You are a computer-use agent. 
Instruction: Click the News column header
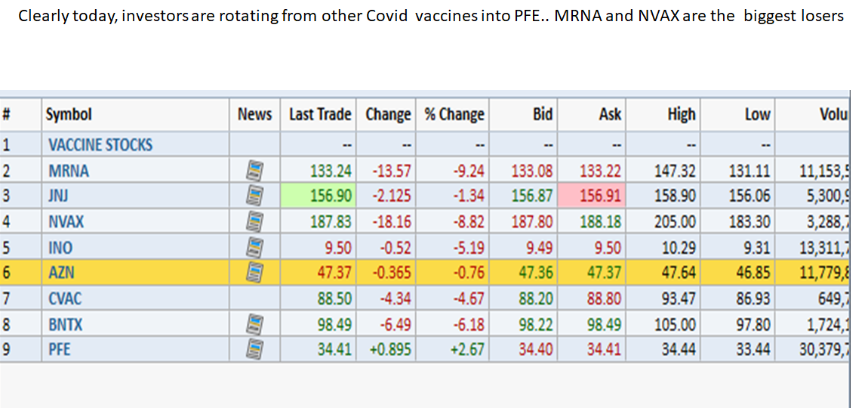point(254,115)
